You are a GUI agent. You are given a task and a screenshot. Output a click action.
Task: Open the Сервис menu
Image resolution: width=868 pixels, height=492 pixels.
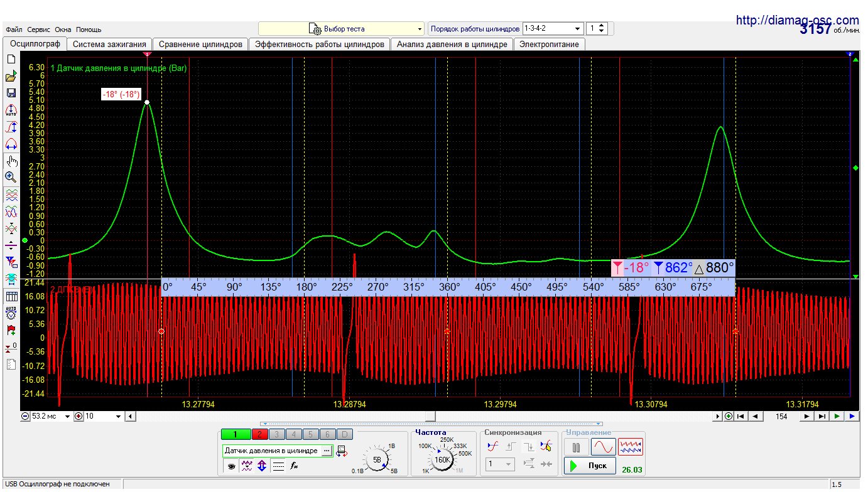coord(39,29)
